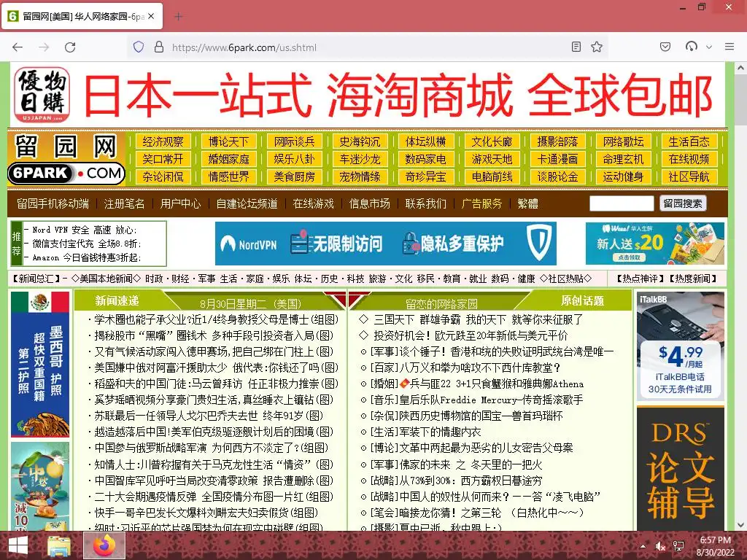Click the 留园搜索 button
747x560 pixels.
683,203
